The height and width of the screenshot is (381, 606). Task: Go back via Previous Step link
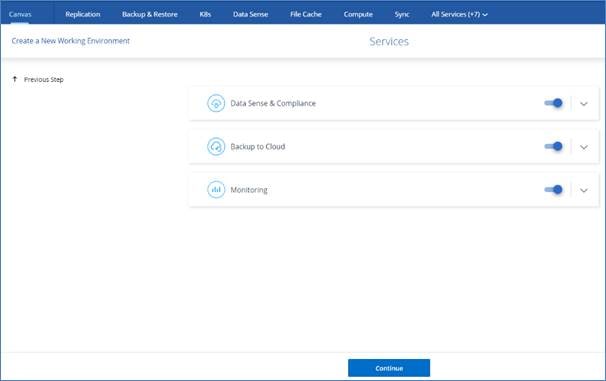tap(44, 80)
